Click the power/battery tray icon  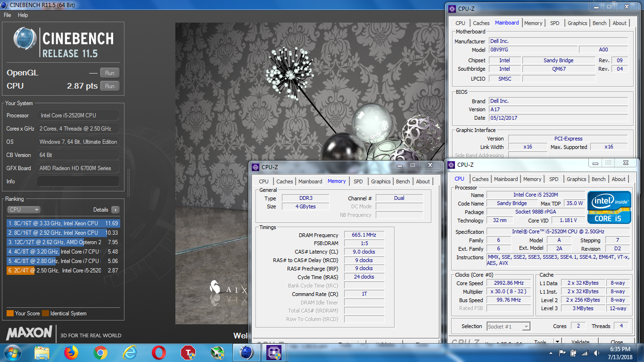coord(573,353)
